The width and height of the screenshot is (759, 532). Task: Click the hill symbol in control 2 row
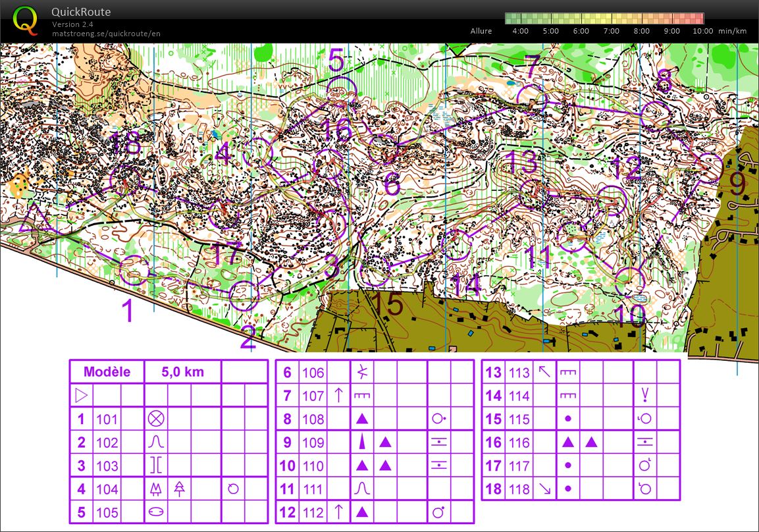click(156, 442)
